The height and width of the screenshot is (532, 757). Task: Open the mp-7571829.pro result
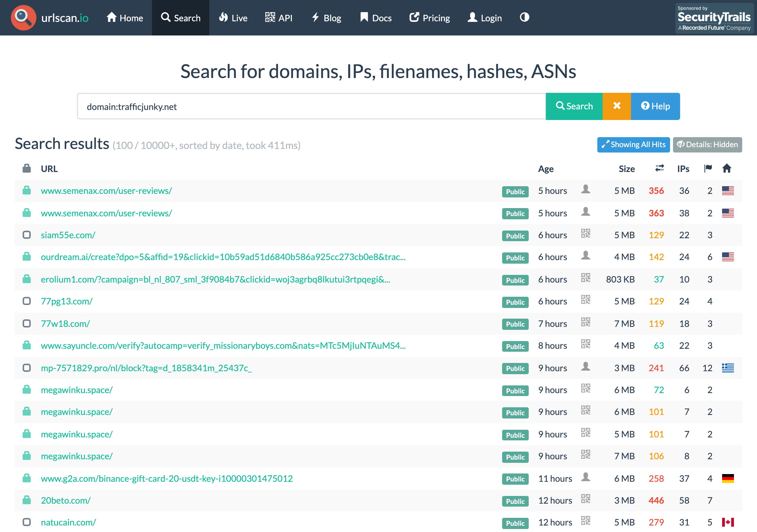coord(146,368)
